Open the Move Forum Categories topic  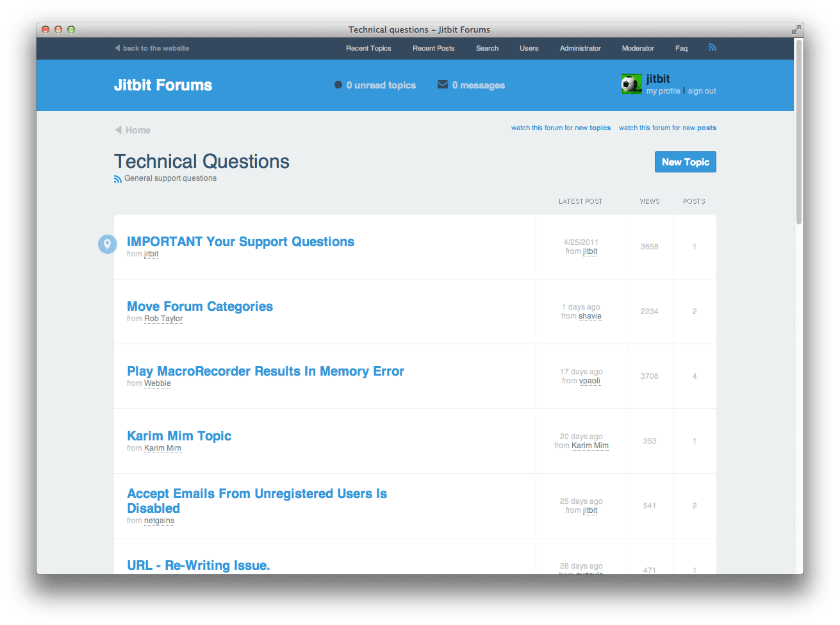pyautogui.click(x=199, y=306)
